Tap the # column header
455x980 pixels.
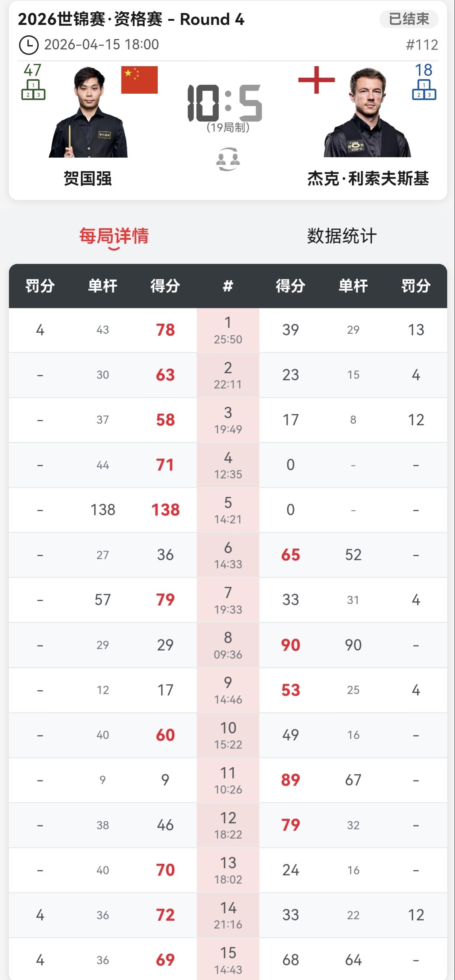pos(228,286)
